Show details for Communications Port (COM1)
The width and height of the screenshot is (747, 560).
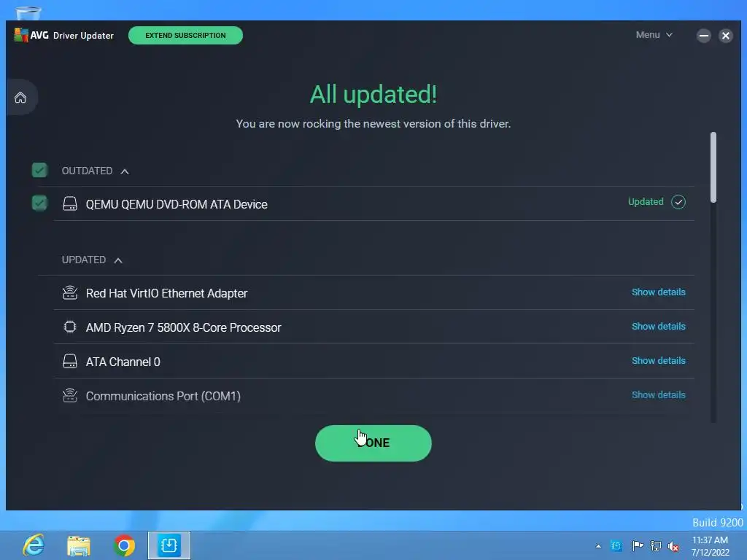pyautogui.click(x=659, y=394)
